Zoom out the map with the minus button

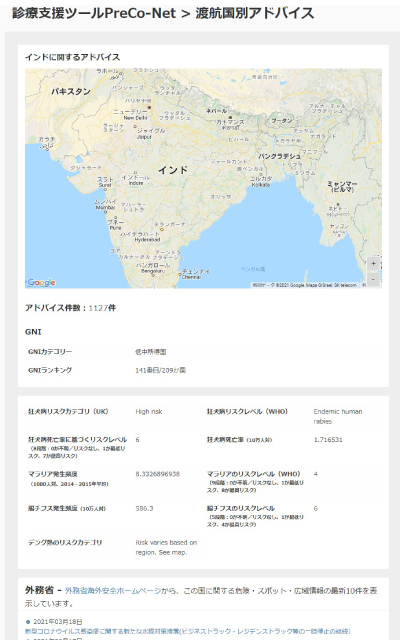click(373, 279)
